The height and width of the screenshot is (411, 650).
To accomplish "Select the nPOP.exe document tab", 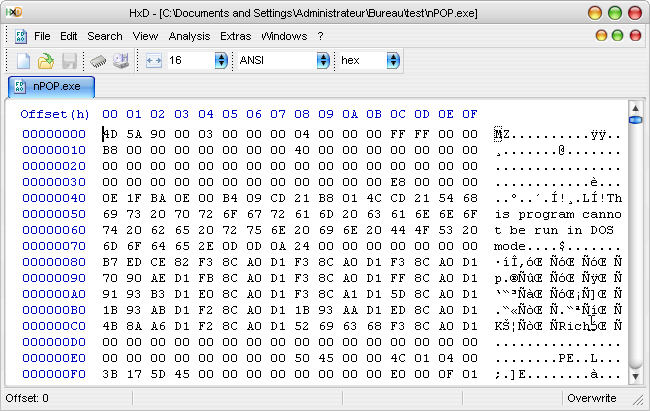I will click(x=51, y=87).
